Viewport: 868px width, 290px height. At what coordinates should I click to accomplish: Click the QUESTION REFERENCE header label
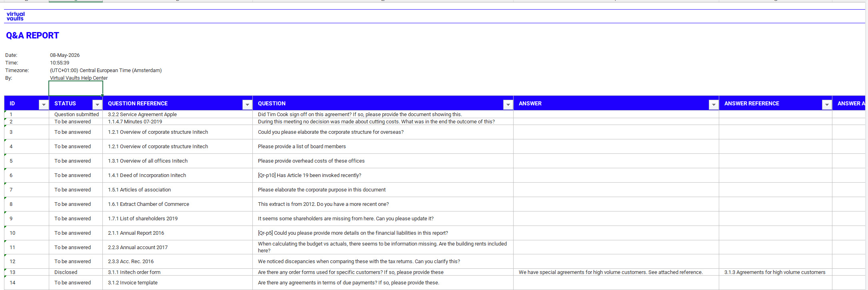[x=138, y=103]
